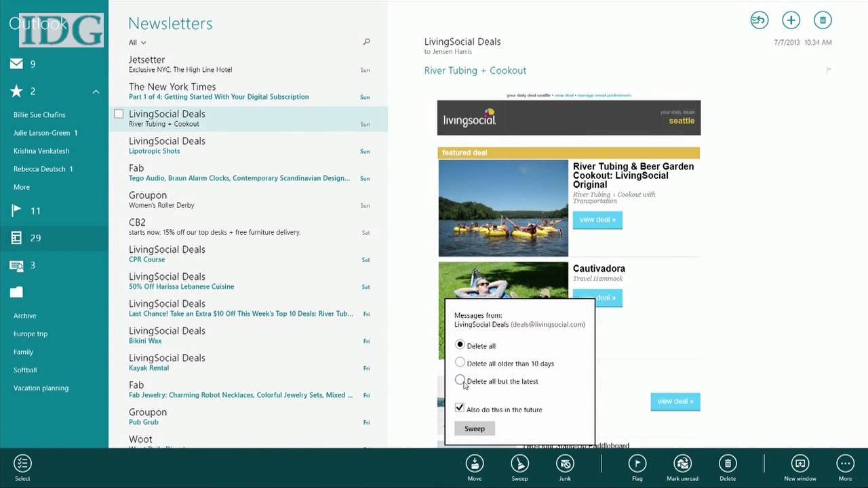The width and height of the screenshot is (868, 488).
Task: Check the LivingSocial River Tubing message checkbox
Action: coord(119,114)
